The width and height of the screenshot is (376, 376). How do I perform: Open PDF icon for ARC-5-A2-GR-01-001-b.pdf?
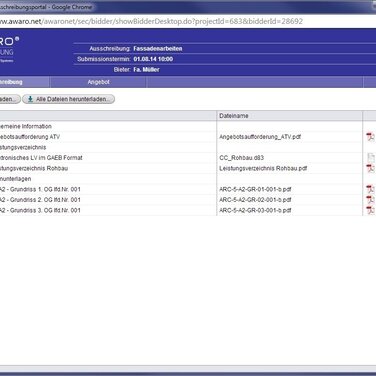tap(370, 189)
